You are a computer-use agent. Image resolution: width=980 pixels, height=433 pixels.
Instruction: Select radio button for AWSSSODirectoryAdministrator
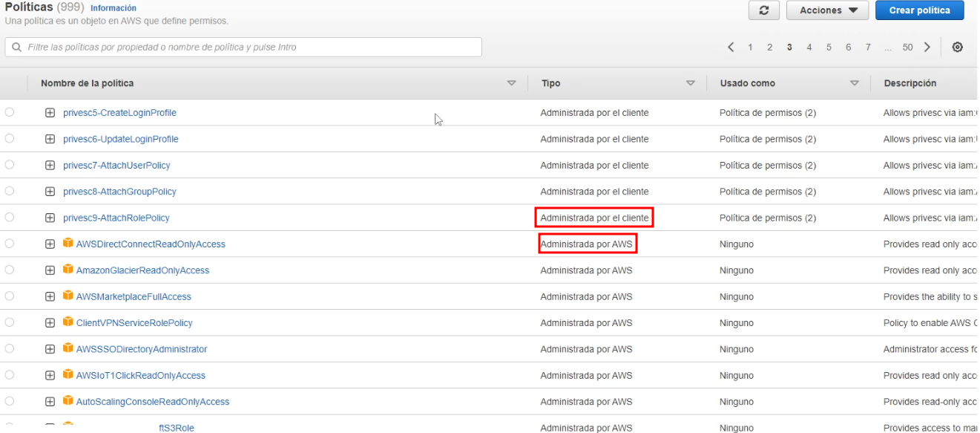[10, 349]
